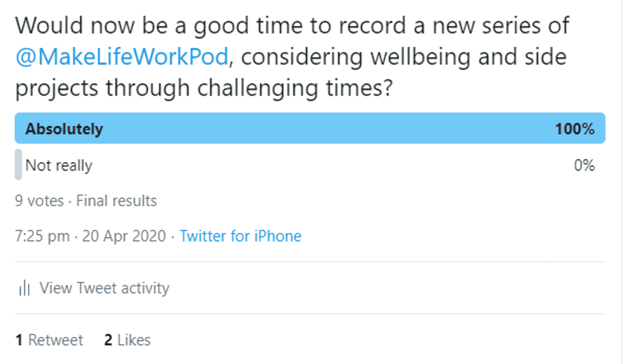View the 2 Likes list
Screen dimensions: 623x364
pos(127,340)
